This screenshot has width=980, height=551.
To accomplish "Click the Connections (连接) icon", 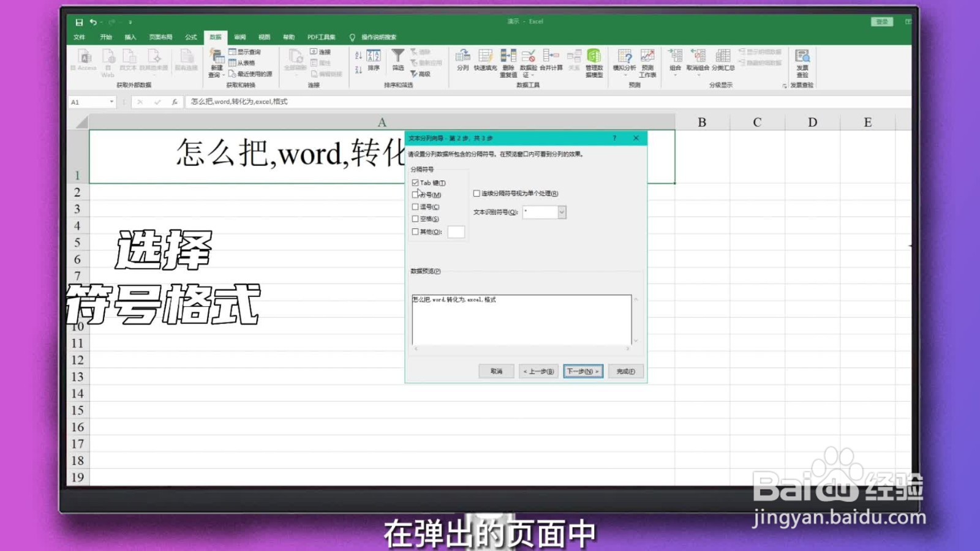I will [x=314, y=52].
